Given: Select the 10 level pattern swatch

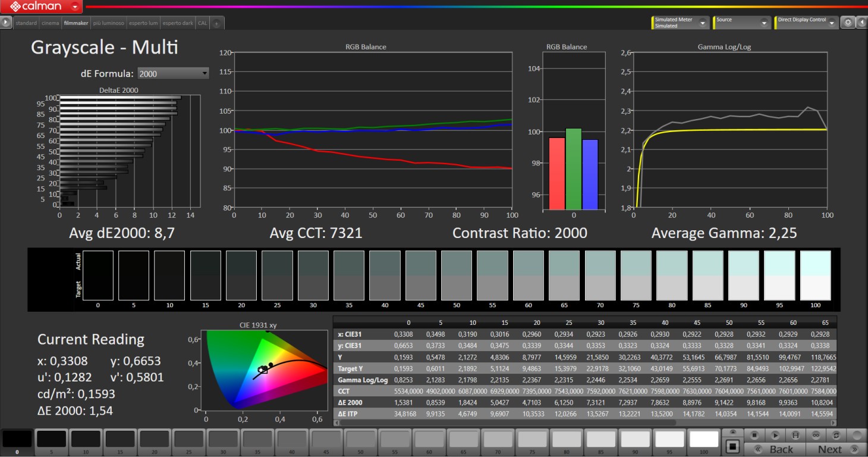Looking at the screenshot, I should coord(85,442).
